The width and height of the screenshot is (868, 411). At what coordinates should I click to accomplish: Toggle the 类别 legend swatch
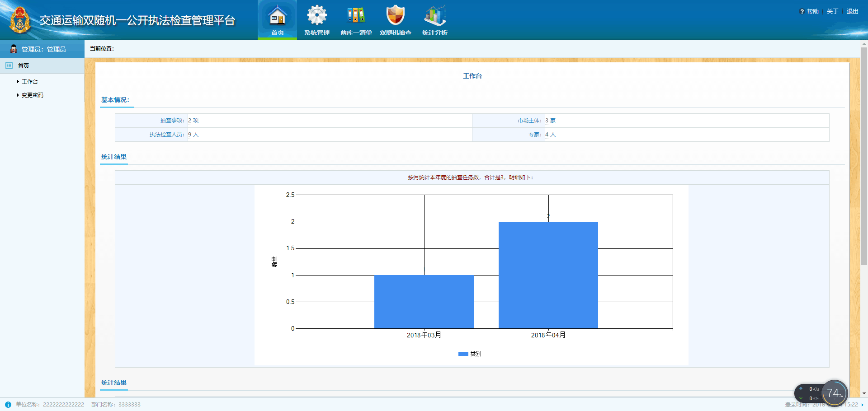pyautogui.click(x=463, y=354)
